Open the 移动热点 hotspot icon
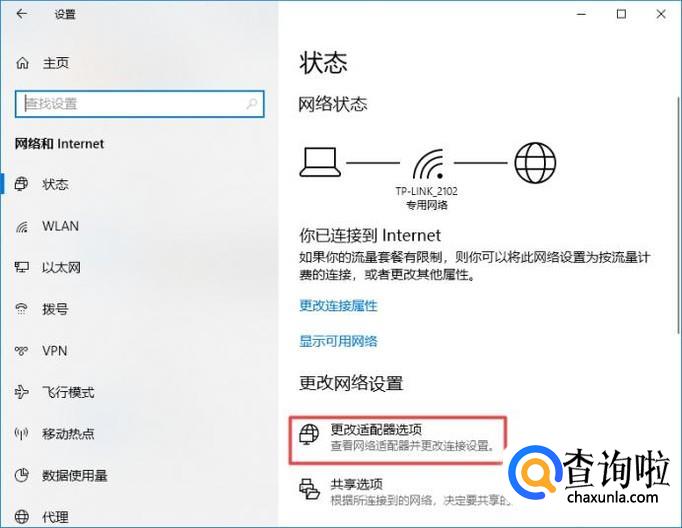This screenshot has height=528, width=682. [22, 434]
